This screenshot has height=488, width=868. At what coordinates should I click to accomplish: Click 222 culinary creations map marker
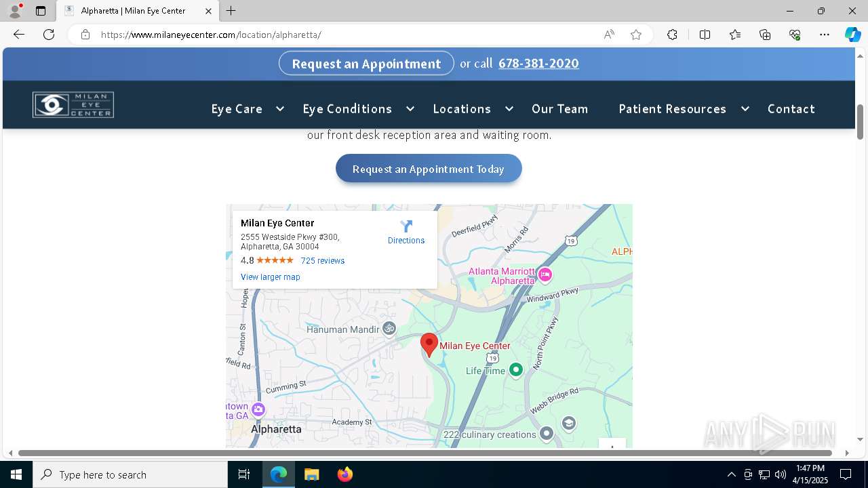tap(547, 434)
